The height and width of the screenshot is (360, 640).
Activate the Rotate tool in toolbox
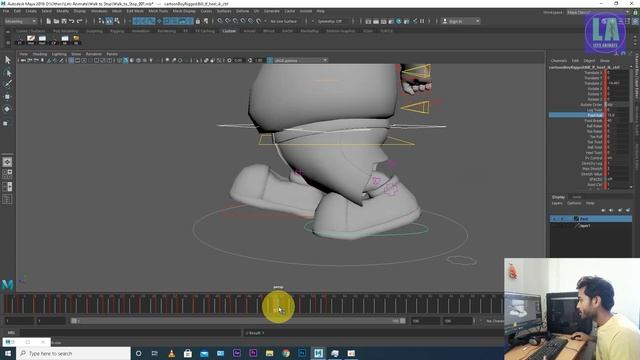point(7,109)
